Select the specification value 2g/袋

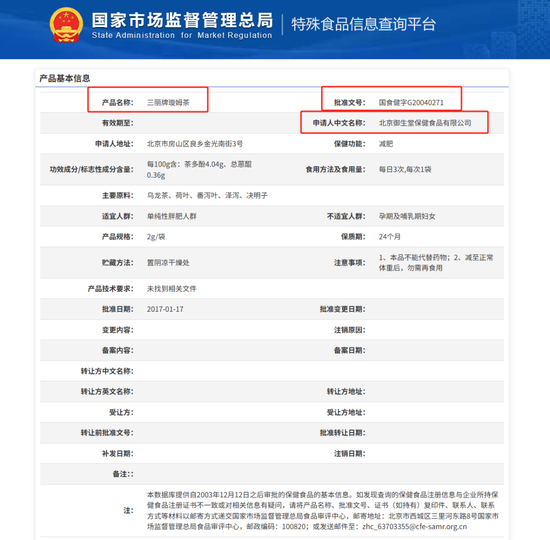(156, 237)
